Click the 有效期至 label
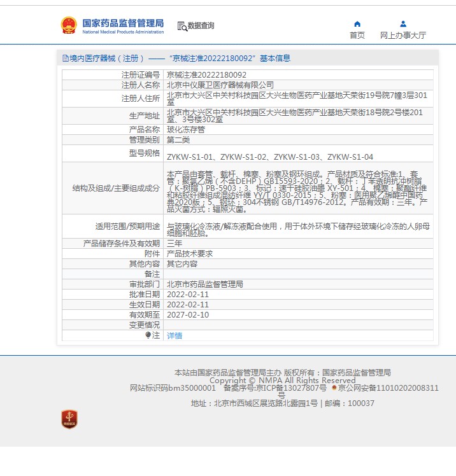This screenshot has width=456, height=476. point(145,315)
